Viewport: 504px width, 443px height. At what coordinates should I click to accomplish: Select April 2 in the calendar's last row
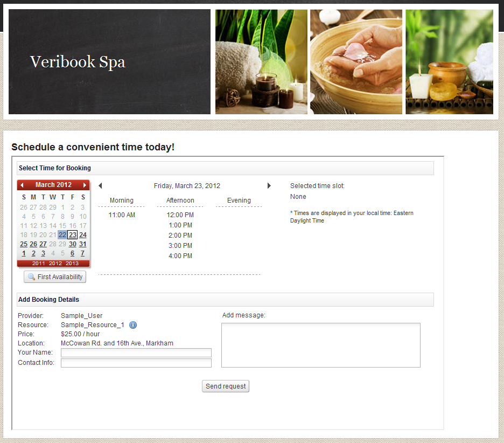point(33,253)
